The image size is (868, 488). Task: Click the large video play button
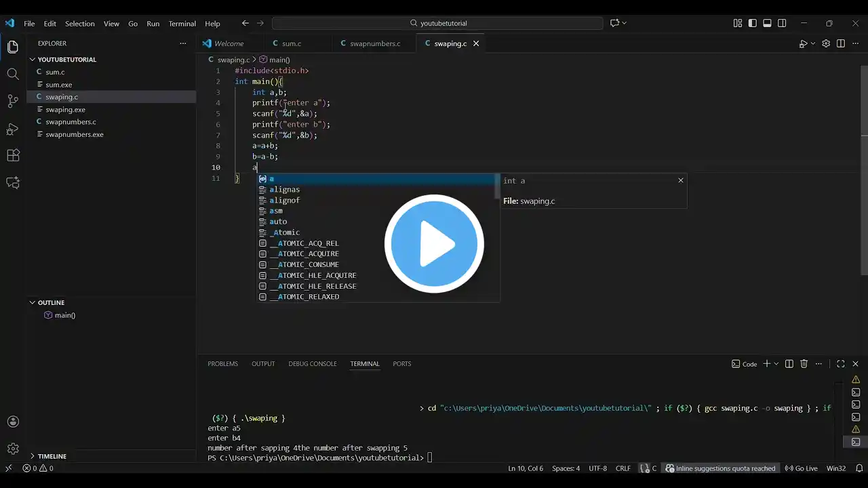(434, 244)
